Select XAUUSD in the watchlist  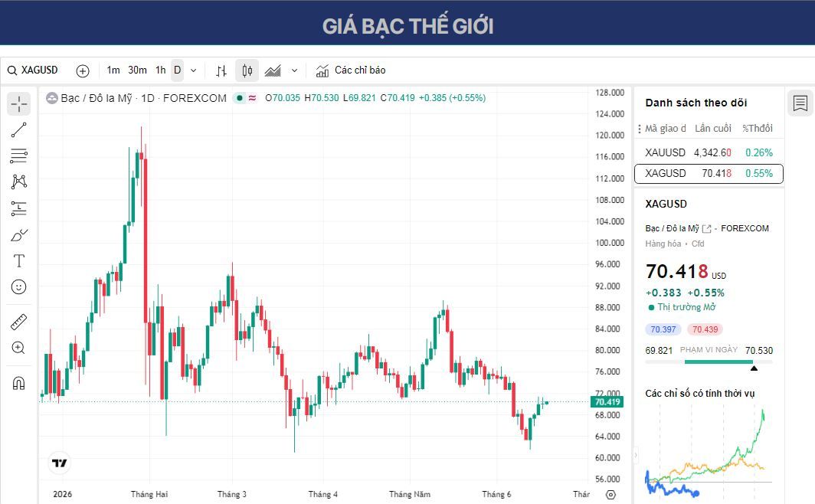(709, 152)
